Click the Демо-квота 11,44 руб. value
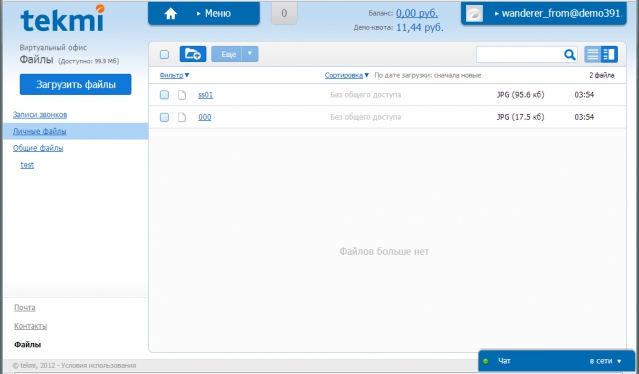This screenshot has height=374, width=639. [420, 28]
